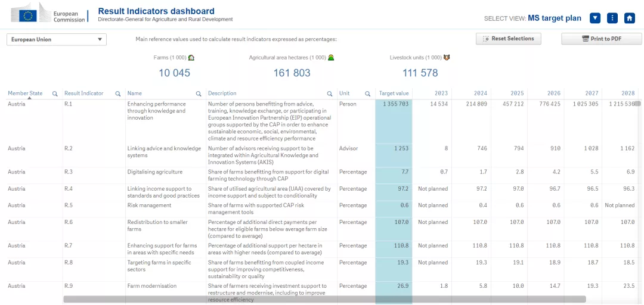Search the Unit column
This screenshot has width=644, height=305.
(366, 94)
